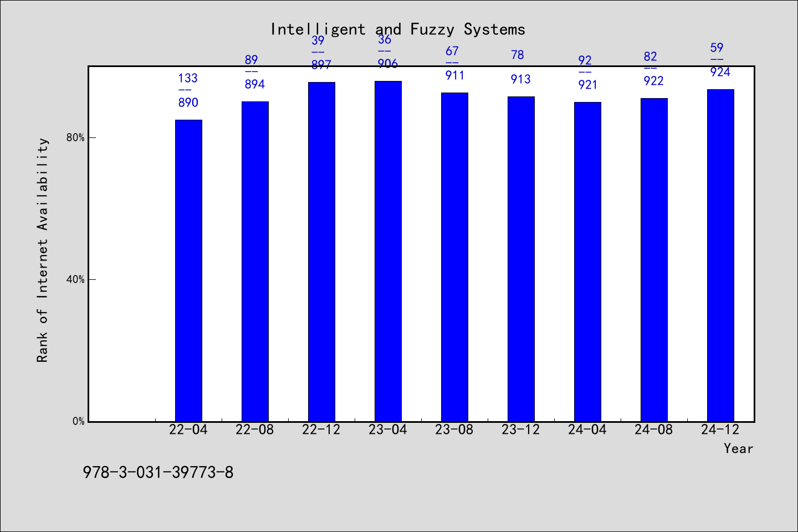
Task: Click the chart title Intelligent and Fuzzy Systems
Action: click(398, 29)
